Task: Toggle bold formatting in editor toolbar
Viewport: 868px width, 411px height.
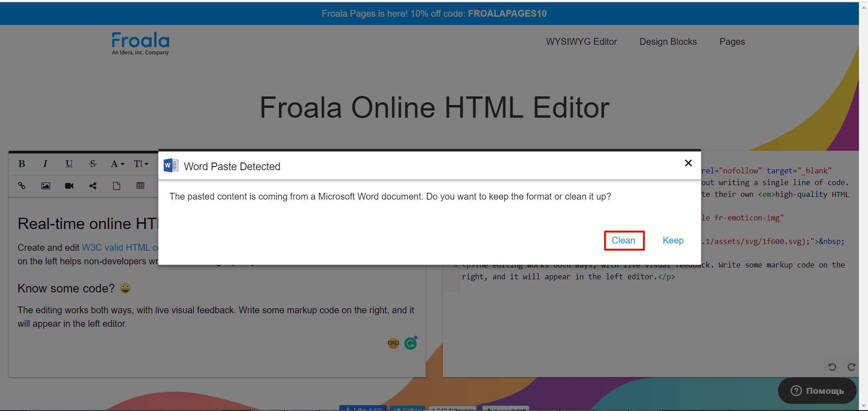Action: click(x=22, y=164)
